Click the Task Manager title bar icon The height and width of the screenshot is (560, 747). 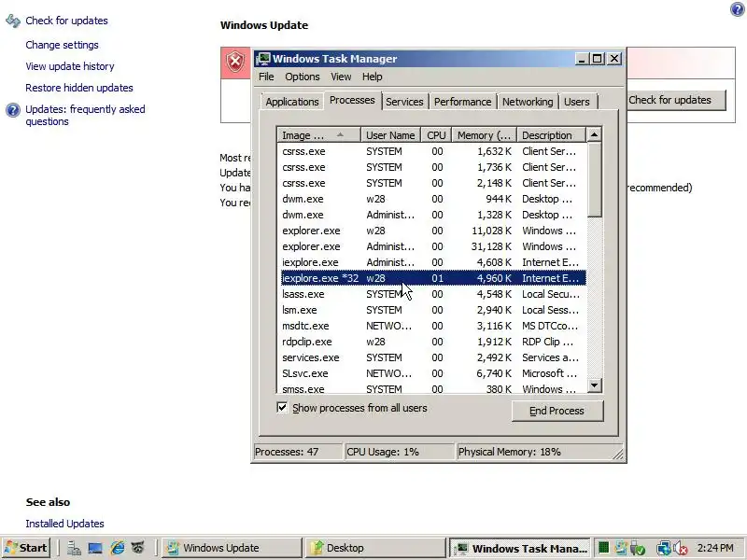click(x=263, y=59)
